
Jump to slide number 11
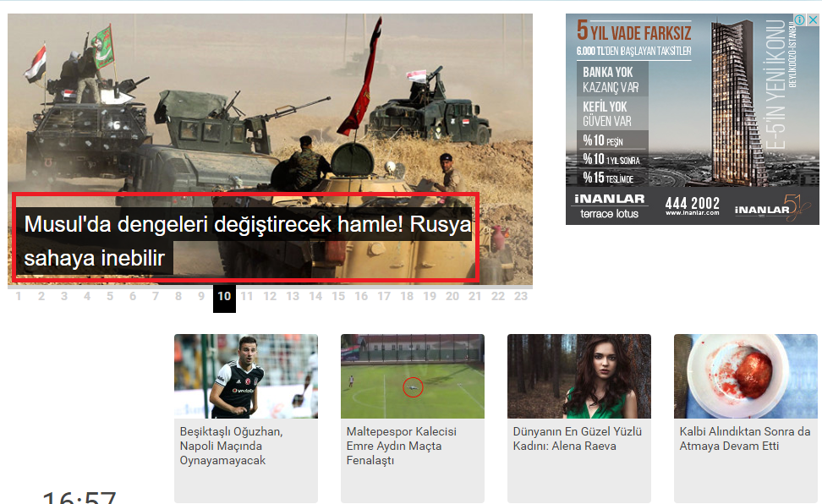click(x=247, y=297)
